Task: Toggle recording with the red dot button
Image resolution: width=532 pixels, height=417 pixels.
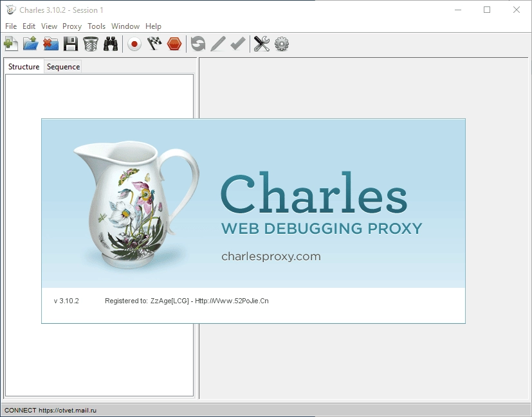Action: (x=134, y=44)
